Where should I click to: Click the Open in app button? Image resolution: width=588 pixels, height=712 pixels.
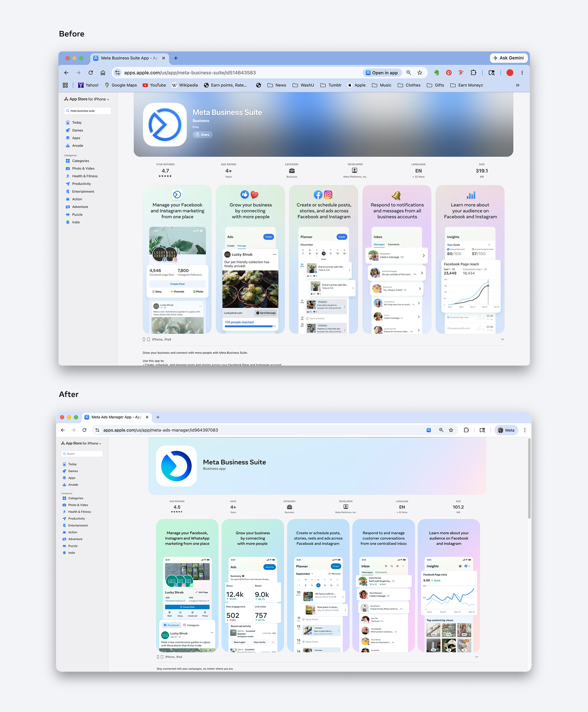(382, 73)
